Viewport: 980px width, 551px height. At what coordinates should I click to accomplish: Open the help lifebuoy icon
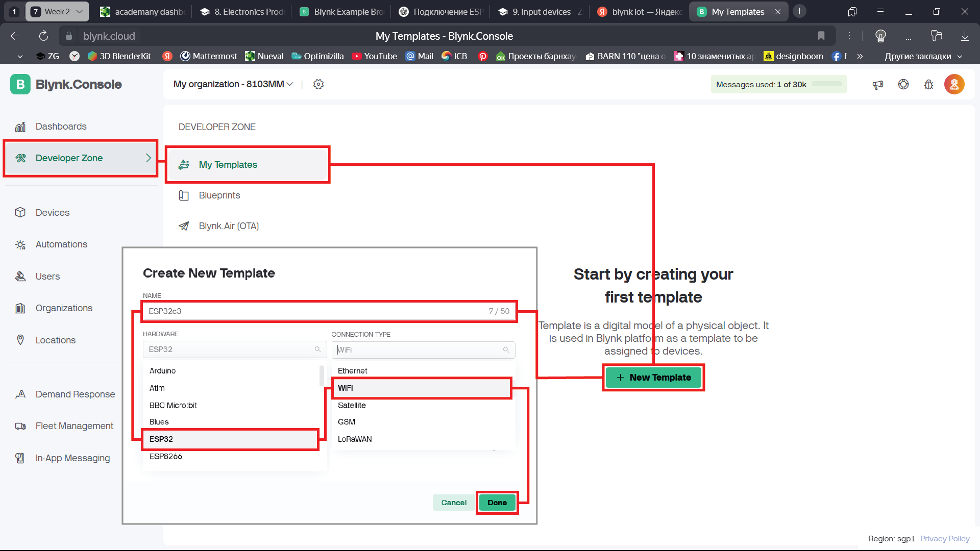[903, 84]
